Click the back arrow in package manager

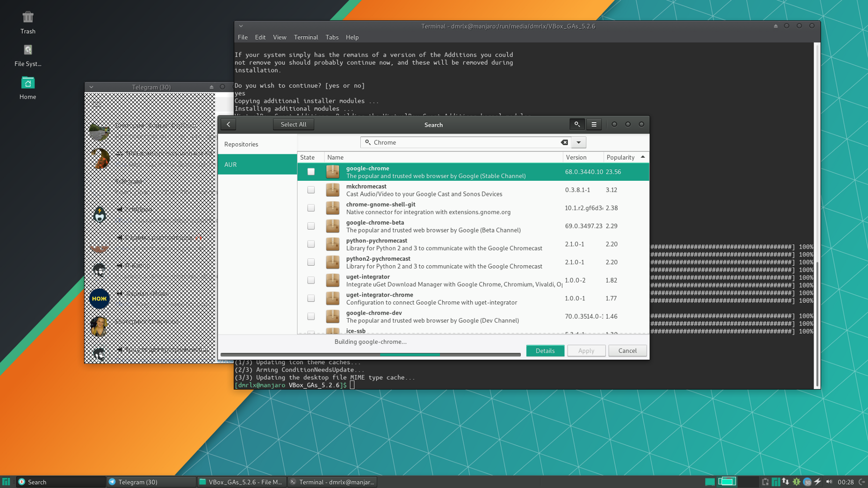(x=229, y=124)
